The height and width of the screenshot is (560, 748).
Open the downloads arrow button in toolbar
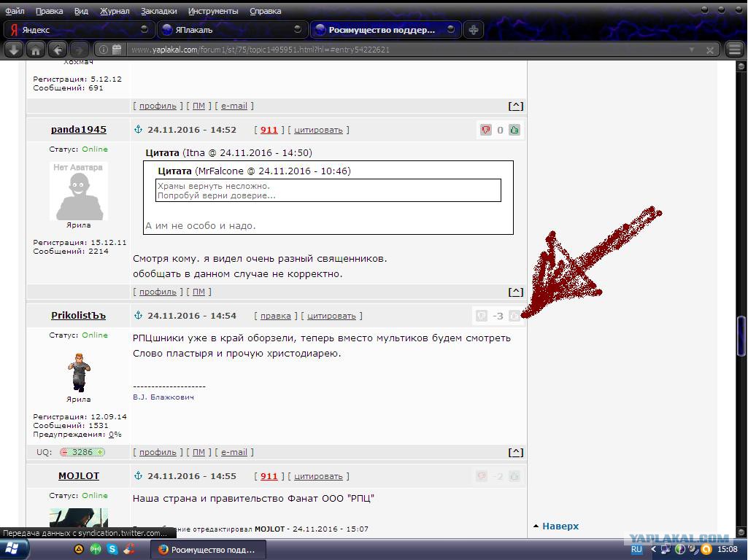(15, 50)
